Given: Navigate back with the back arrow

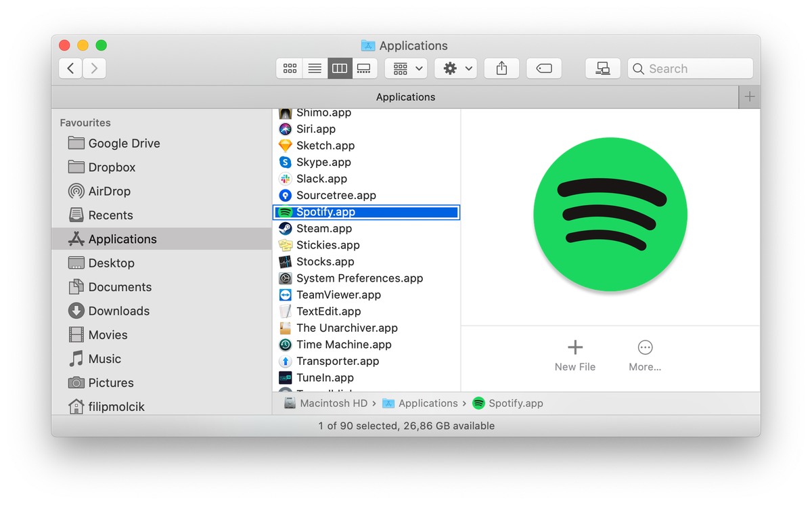Looking at the screenshot, I should click(70, 68).
